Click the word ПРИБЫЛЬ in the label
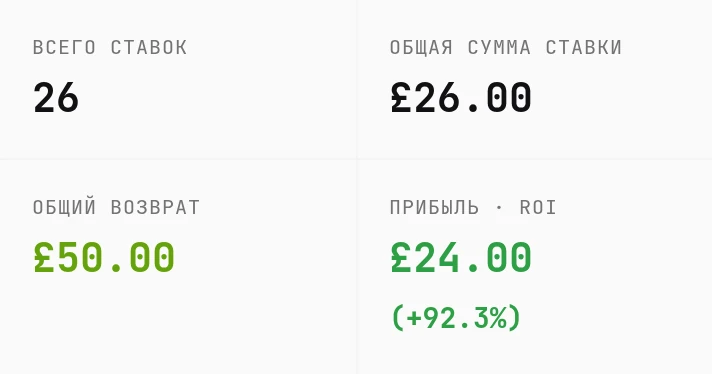Screen dimensions: 712x374 point(434,208)
